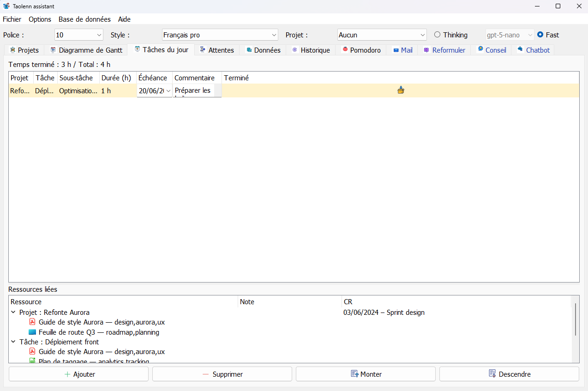Viewport: 588px width, 391px height.
Task: Click the Ressources liées vertical scrollbar
Action: (x=575, y=319)
